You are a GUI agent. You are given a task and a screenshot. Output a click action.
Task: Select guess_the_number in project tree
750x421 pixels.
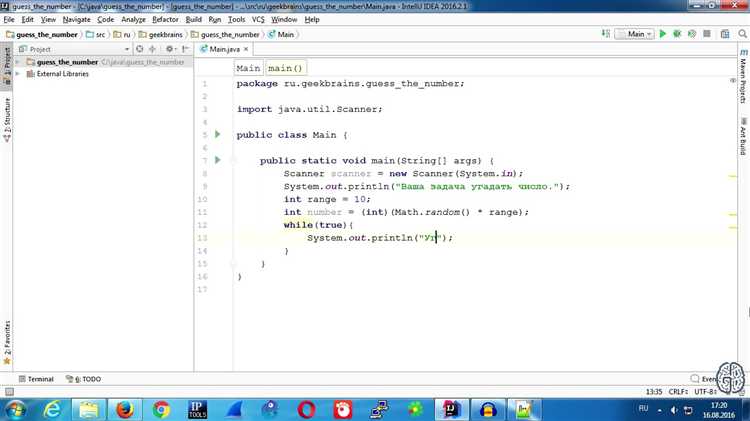coord(67,62)
